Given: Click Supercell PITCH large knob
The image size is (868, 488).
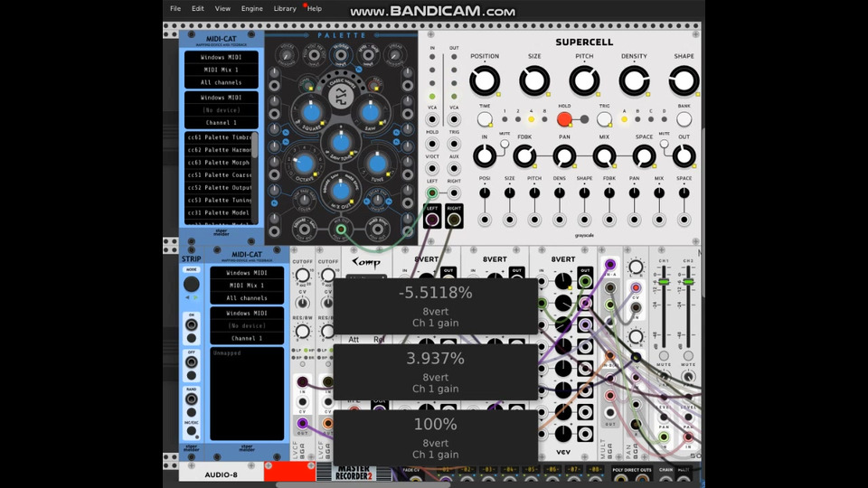Looking at the screenshot, I should click(x=584, y=80).
